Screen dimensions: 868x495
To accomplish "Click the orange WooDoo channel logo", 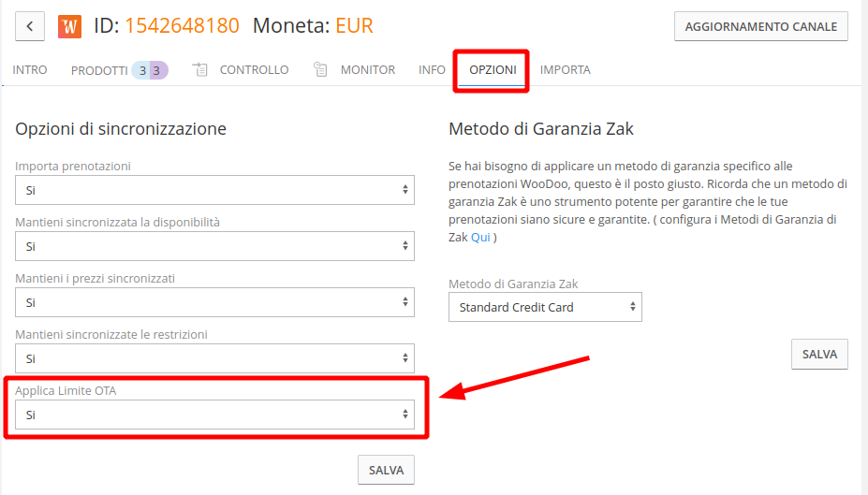I will point(69,26).
